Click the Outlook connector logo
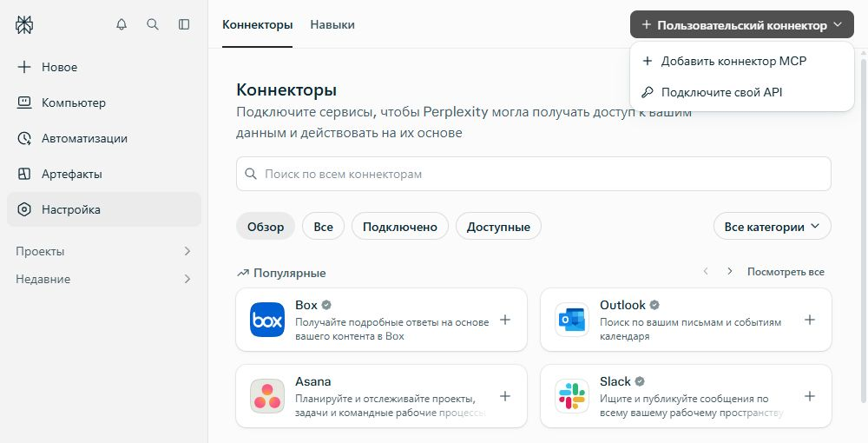This screenshot has width=868, height=443. pos(572,320)
